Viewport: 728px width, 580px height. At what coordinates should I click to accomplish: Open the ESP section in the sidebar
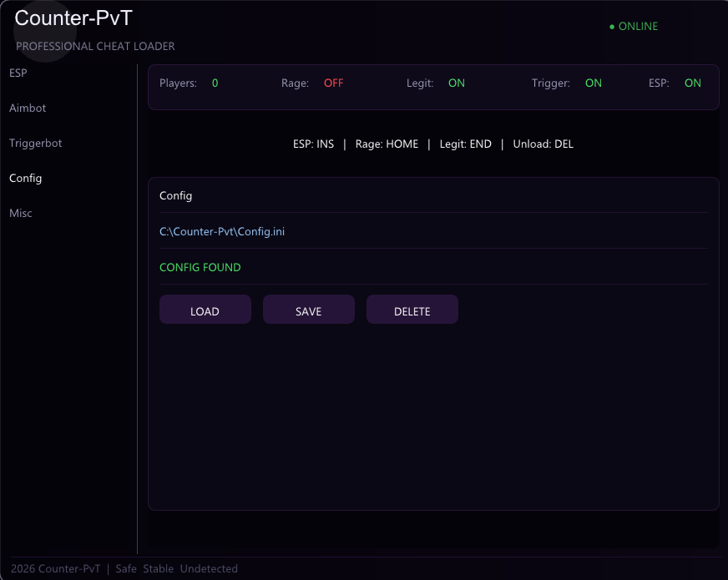[18, 73]
